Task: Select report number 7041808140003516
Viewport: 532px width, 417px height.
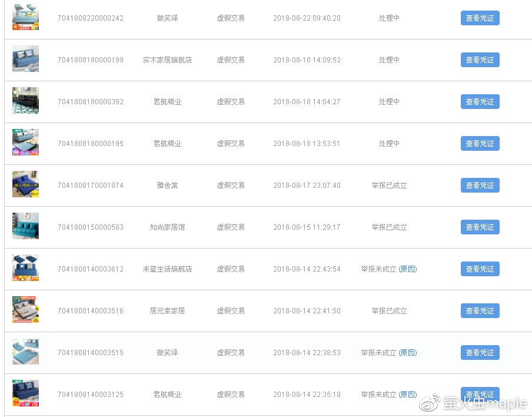Action: point(91,310)
